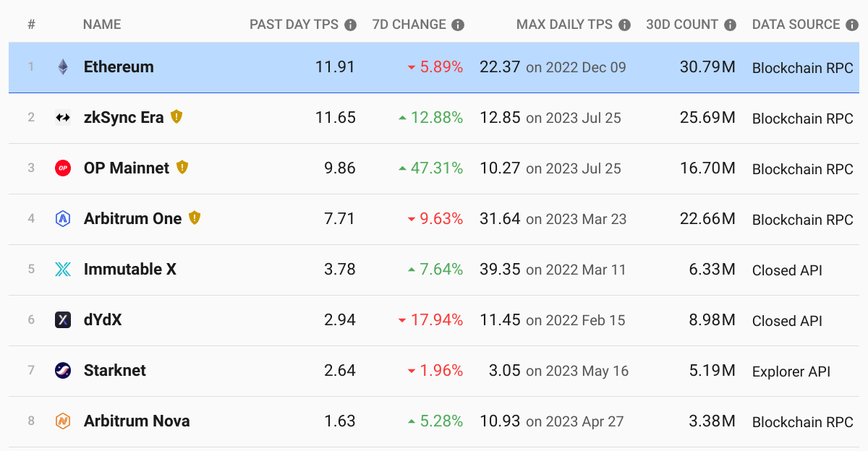The width and height of the screenshot is (868, 451).
Task: Click warning shield next to zkSync Era
Action: (x=176, y=116)
